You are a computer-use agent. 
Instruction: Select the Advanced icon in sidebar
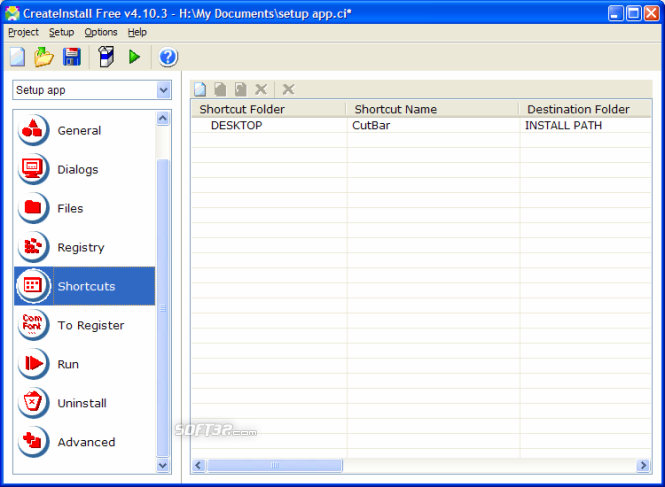pyautogui.click(x=33, y=442)
